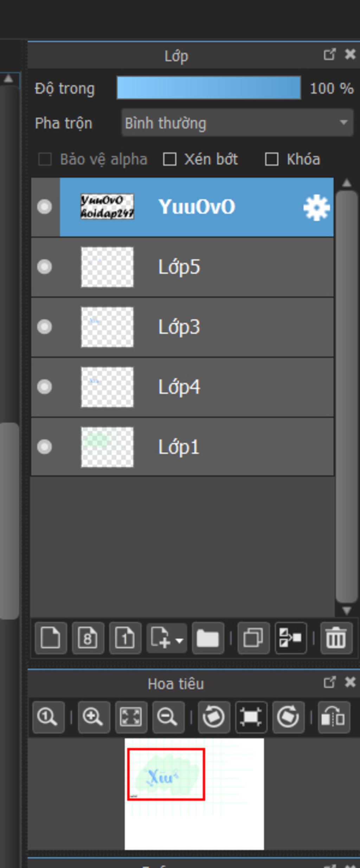This screenshot has width=360, height=868.
Task: Add a new color layer
Action: pyautogui.click(x=51, y=638)
